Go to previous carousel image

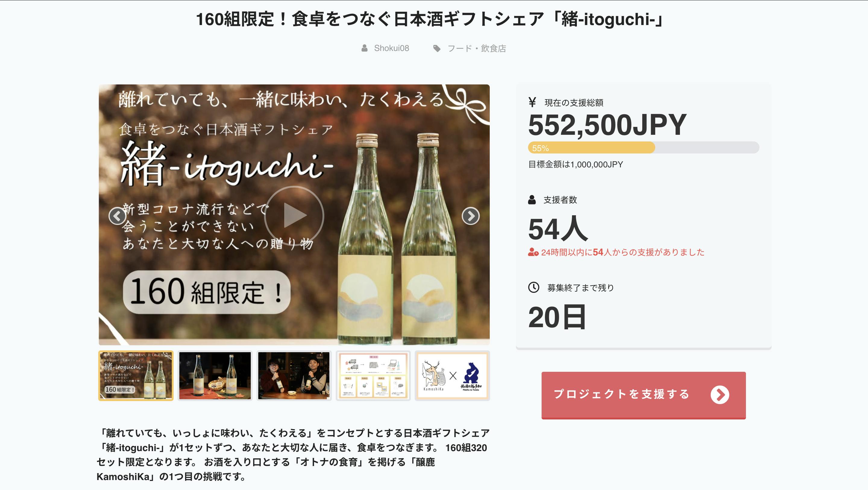[117, 216]
